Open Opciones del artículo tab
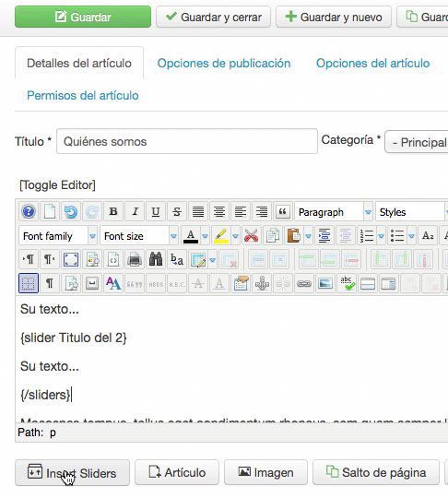This screenshot has width=448, height=498. (372, 64)
